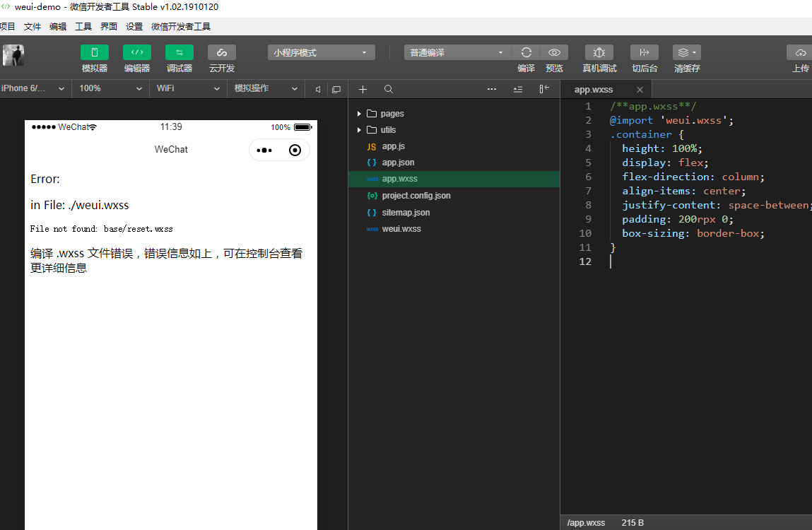The image size is (812, 530).
Task: Toggle the simulator (模拟器) panel button
Action: 94,52
